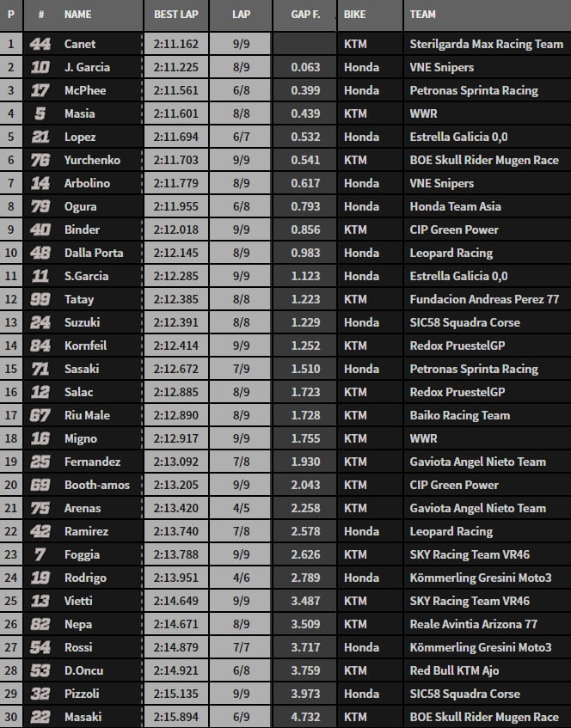Select Vietti's best lap time 2:14.649

(x=177, y=601)
